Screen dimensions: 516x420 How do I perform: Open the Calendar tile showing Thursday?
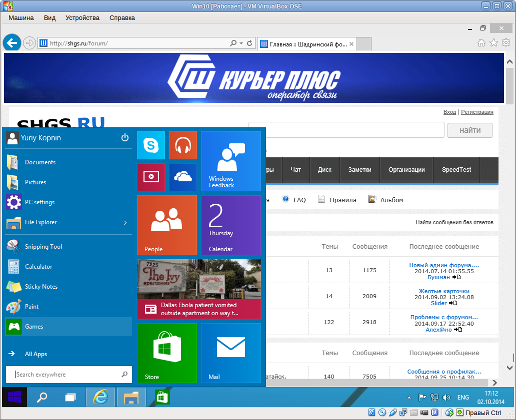[231, 225]
